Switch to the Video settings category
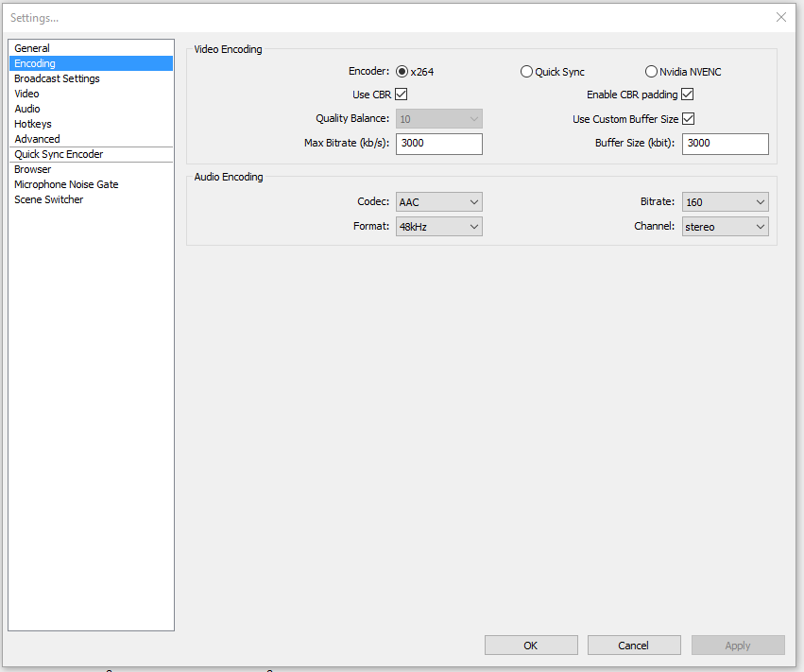804x672 pixels. [x=91, y=94]
